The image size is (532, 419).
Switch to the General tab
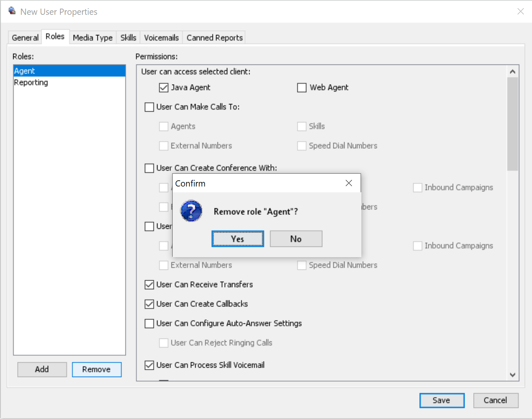point(25,37)
